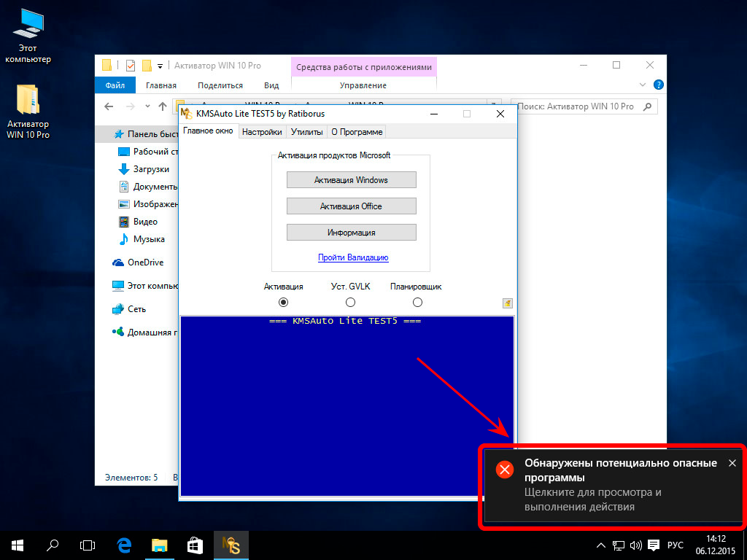Click the small yellow icon beside Планировщик
The image size is (747, 560).
(508, 303)
